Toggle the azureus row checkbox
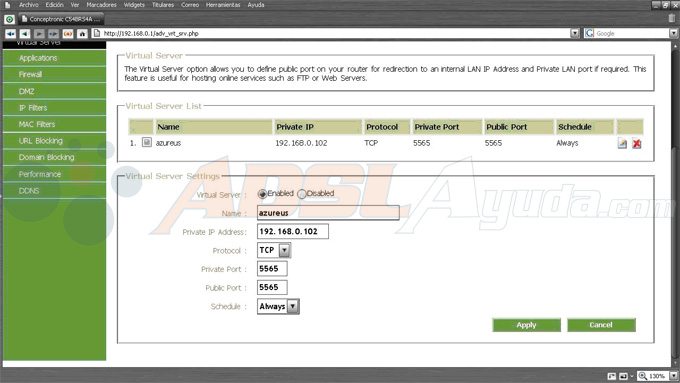680x383 pixels. 147,142
